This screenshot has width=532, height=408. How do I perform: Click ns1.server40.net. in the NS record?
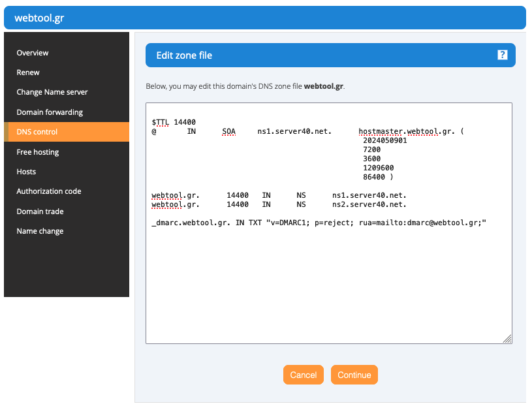[x=369, y=196]
